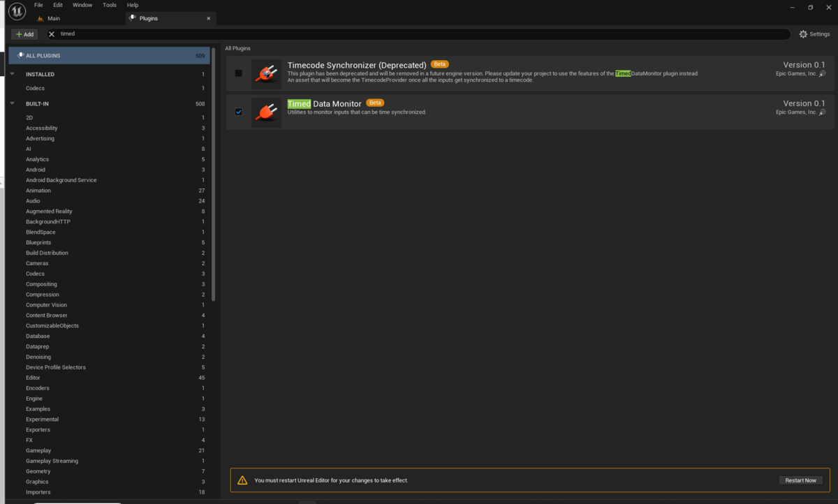The image size is (838, 504).
Task: Click the Plugins tab plug icon
Action: pyautogui.click(x=133, y=18)
